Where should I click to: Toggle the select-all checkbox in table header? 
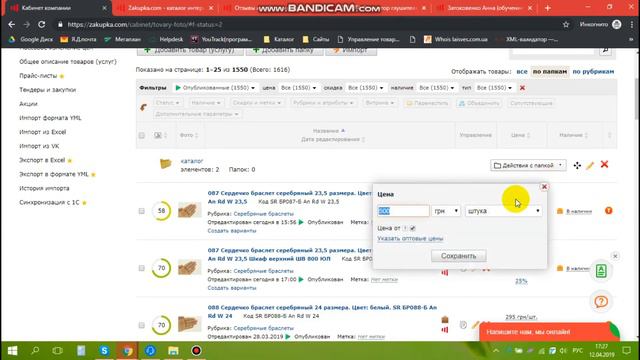tap(142, 135)
